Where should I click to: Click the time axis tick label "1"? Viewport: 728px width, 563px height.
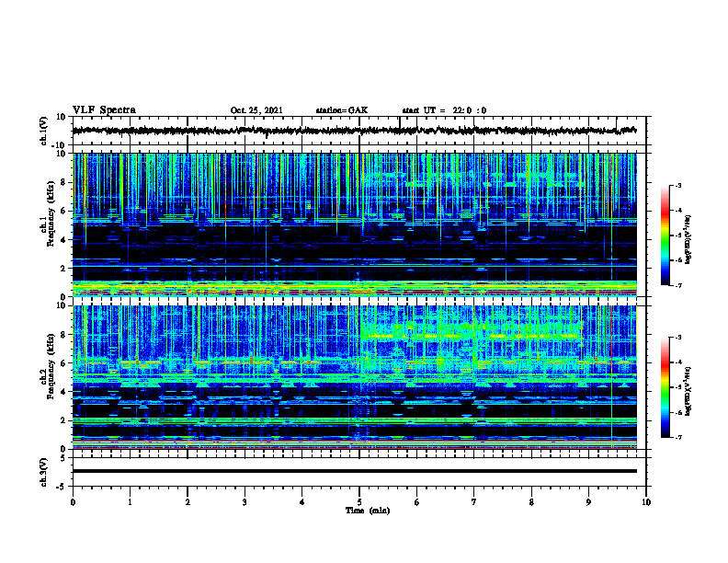coord(130,502)
